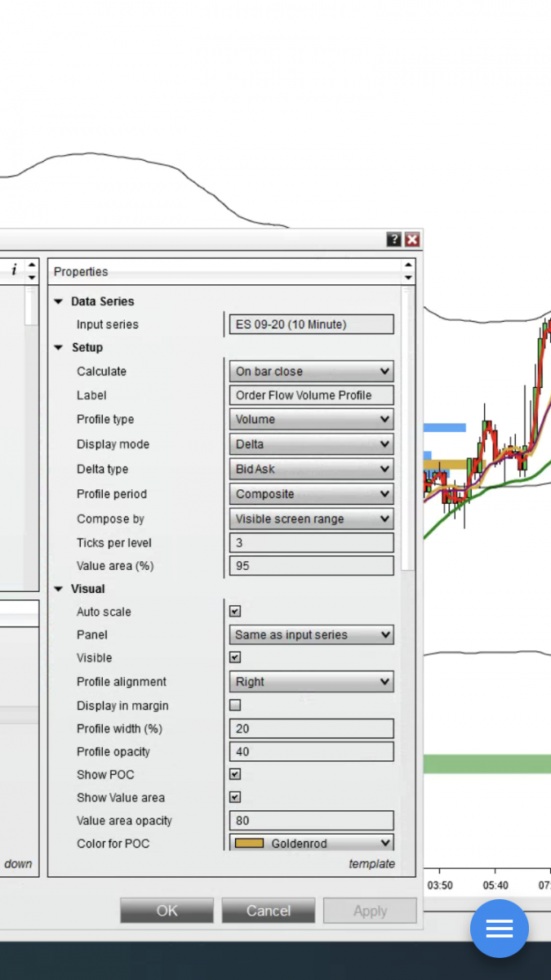551x980 pixels.
Task: Click the Value area opacity field
Action: click(311, 821)
